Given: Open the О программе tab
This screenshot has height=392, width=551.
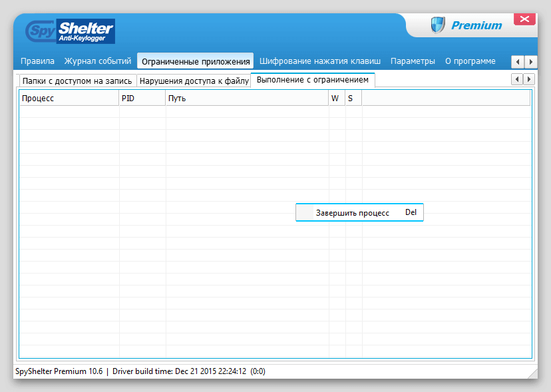Looking at the screenshot, I should [470, 61].
